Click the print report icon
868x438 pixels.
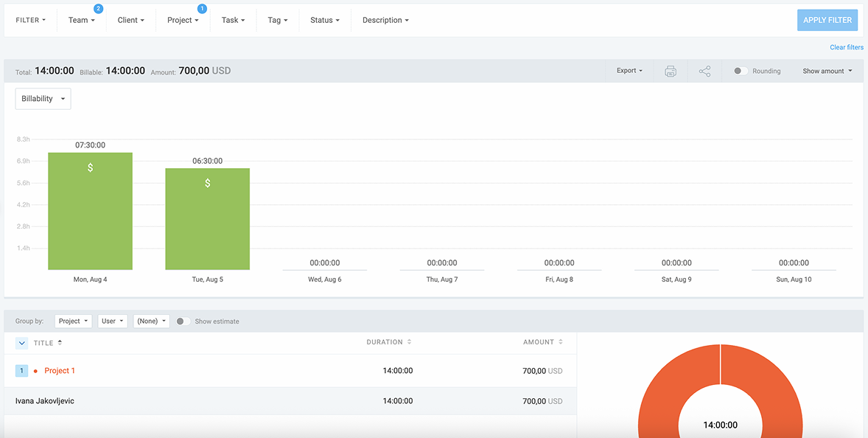click(670, 72)
